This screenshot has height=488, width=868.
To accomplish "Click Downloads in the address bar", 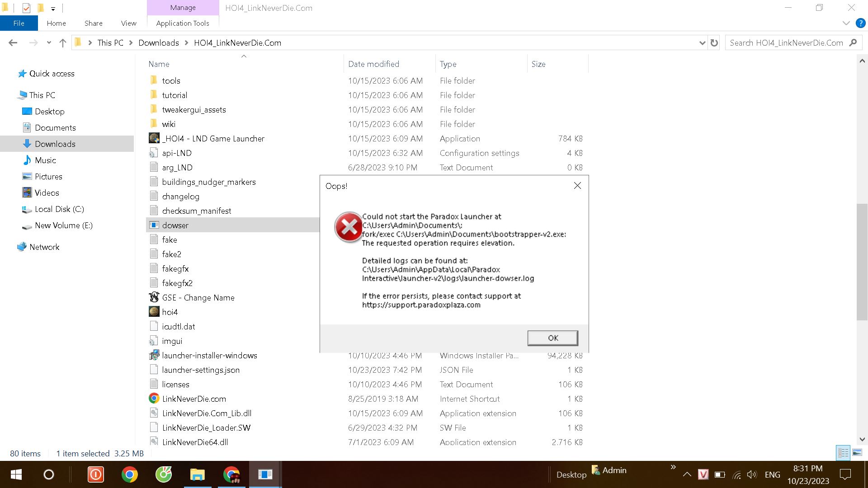I will tap(159, 43).
